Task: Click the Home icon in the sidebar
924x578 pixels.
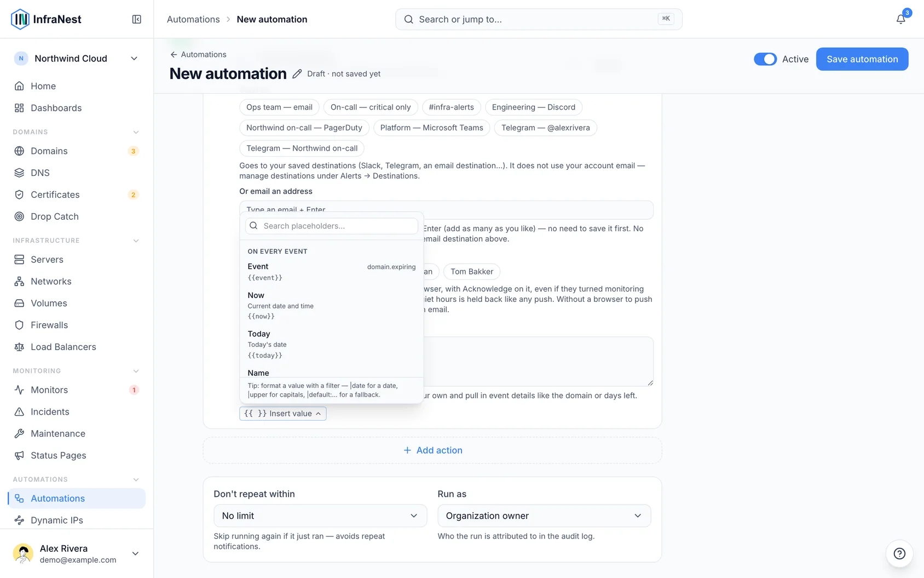Action: coord(19,86)
